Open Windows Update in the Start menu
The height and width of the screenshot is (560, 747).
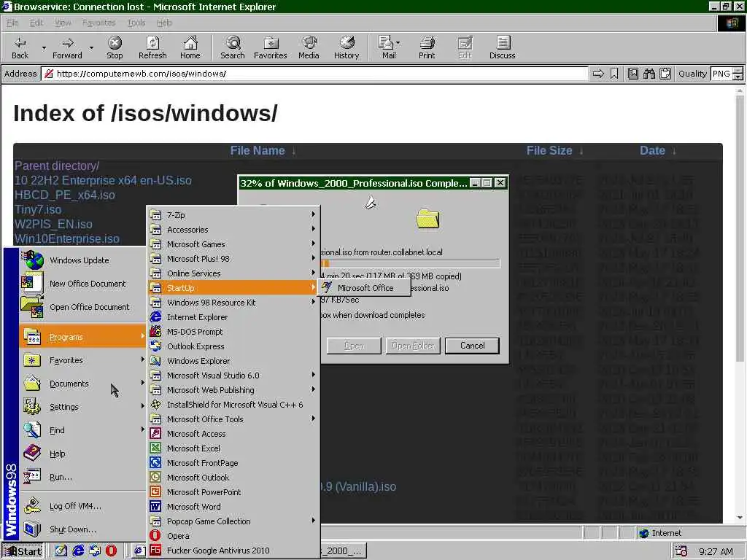82,260
